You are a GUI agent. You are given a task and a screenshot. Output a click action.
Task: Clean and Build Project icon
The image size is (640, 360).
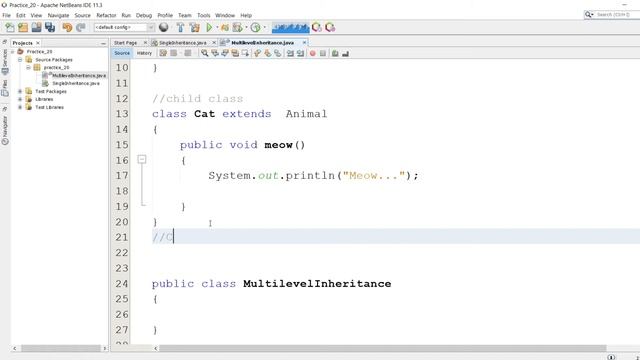click(x=195, y=27)
